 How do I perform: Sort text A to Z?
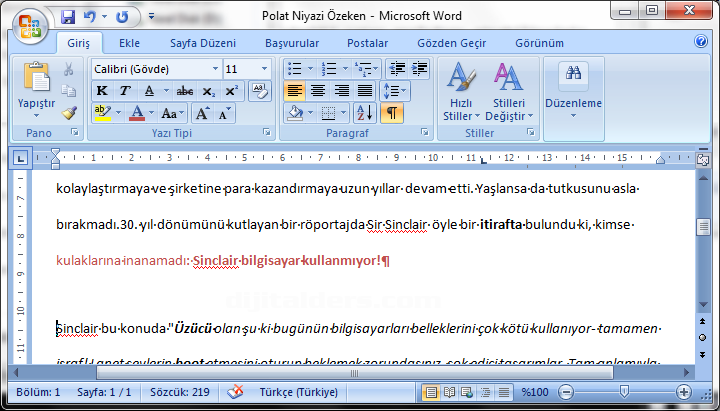click(365, 113)
